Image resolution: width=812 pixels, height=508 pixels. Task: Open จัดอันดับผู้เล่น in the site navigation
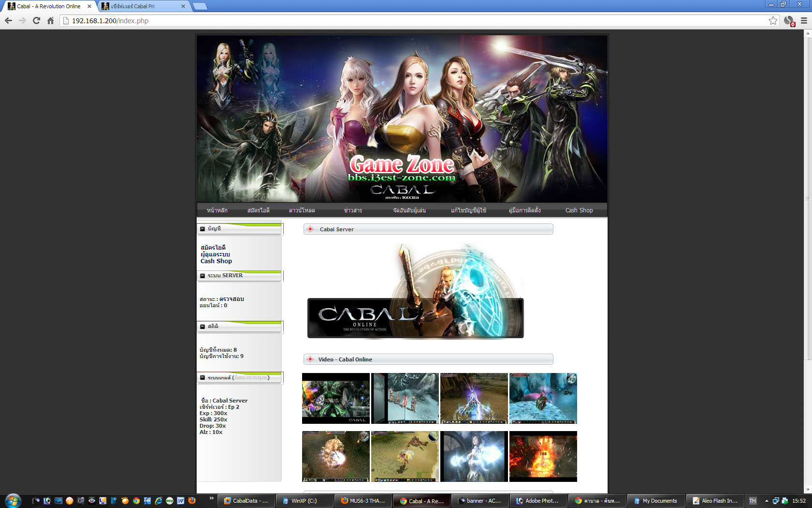[409, 210]
